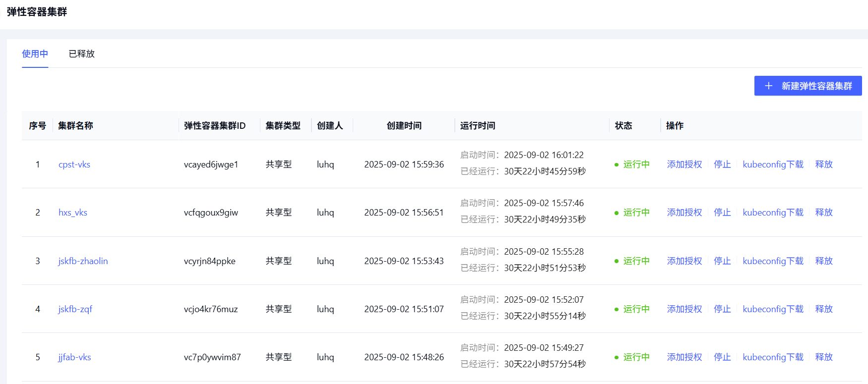Click the 创建时间 column header

(404, 126)
